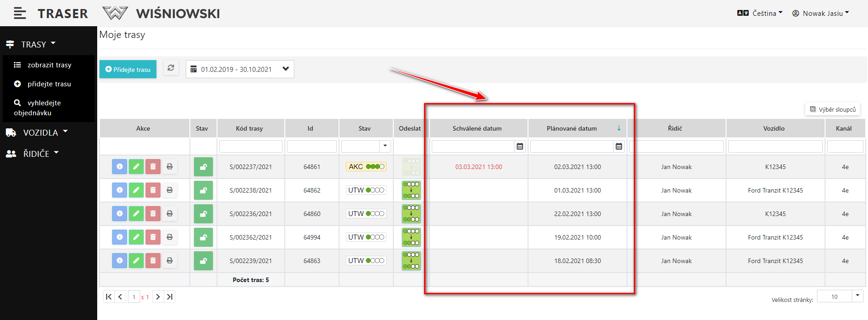Click the Přidejte trasu button
This screenshot has width=868, height=320.
pyautogui.click(x=128, y=70)
